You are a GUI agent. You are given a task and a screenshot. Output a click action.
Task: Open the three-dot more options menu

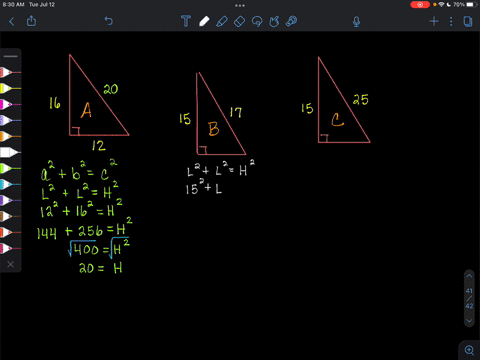pos(451,22)
